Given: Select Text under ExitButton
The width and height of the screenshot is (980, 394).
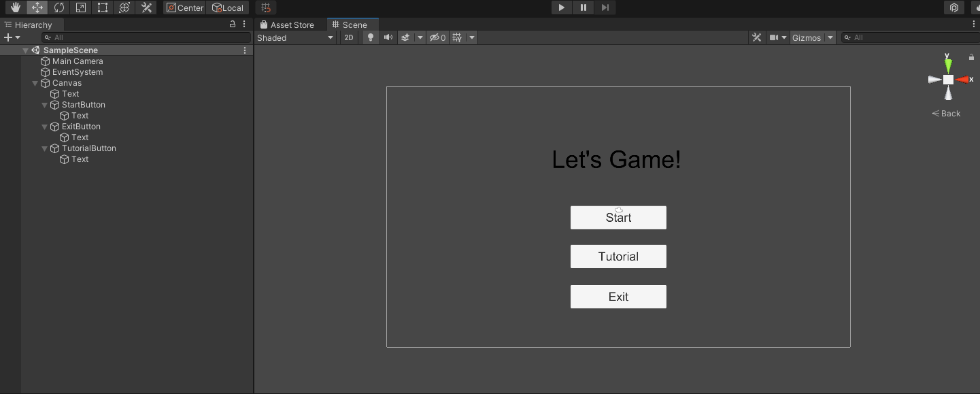Looking at the screenshot, I should [80, 137].
